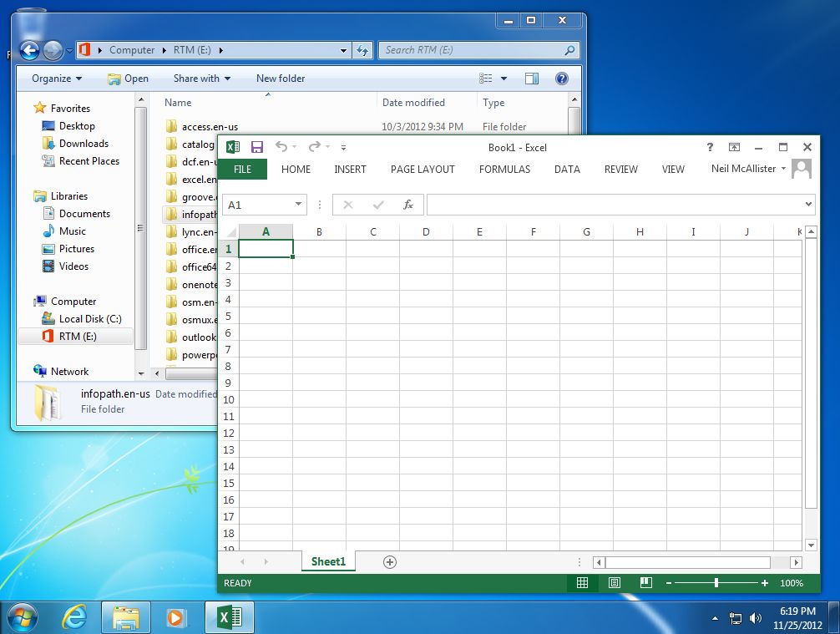The width and height of the screenshot is (840, 634).
Task: Expand the view options dropdown arrow
Action: click(x=503, y=79)
